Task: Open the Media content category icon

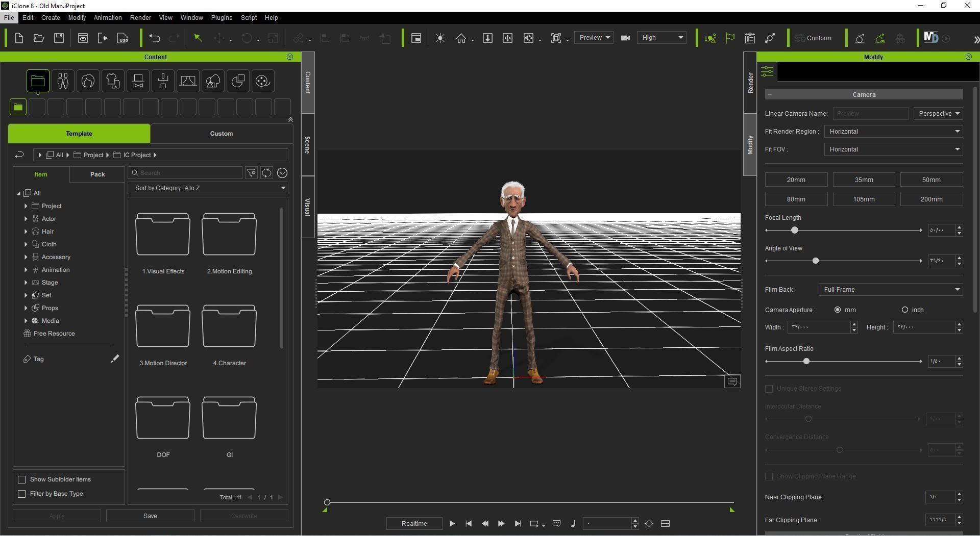Action: point(263,81)
